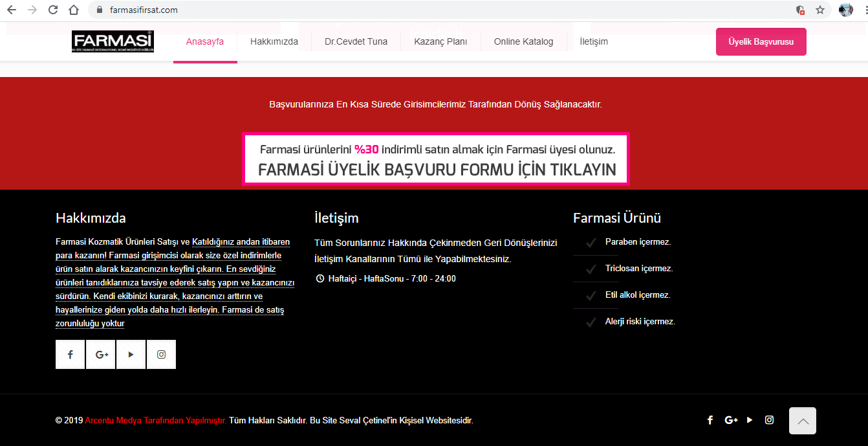Open Facebook square icon under Hakkımızda
Image resolution: width=868 pixels, height=446 pixels.
(x=71, y=354)
